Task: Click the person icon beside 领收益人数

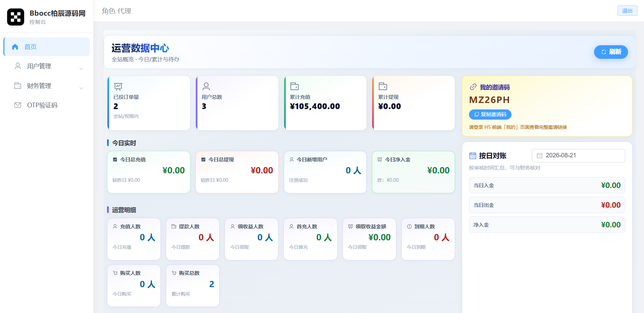Action: [x=232, y=226]
